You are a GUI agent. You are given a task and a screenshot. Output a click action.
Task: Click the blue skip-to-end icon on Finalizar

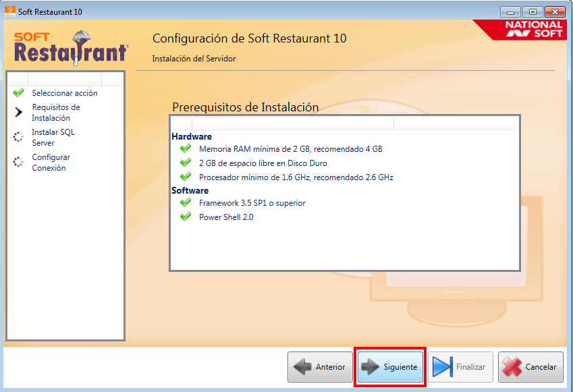coord(443,367)
